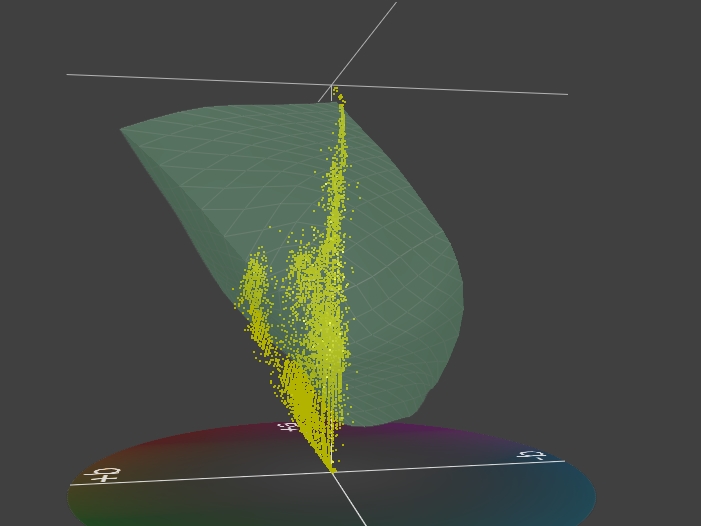Click the right end of the upper horizontal axis line
The width and height of the screenshot is (701, 526).
click(566, 94)
